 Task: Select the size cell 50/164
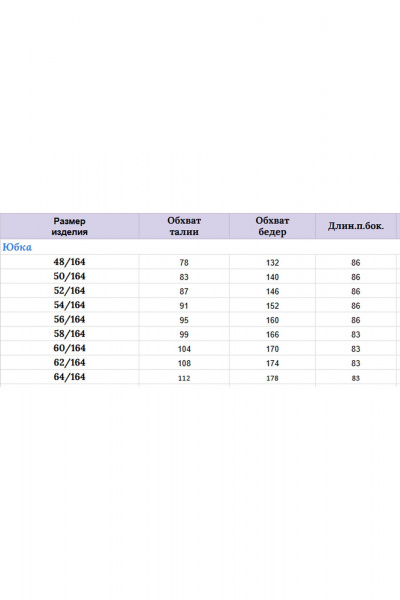69,276
